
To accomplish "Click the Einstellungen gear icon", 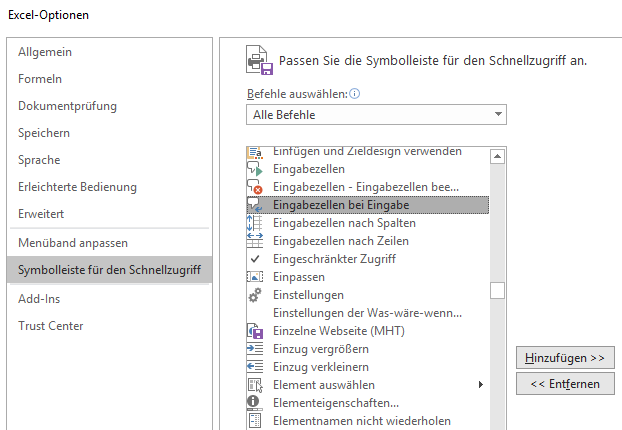I will pyautogui.click(x=255, y=295).
